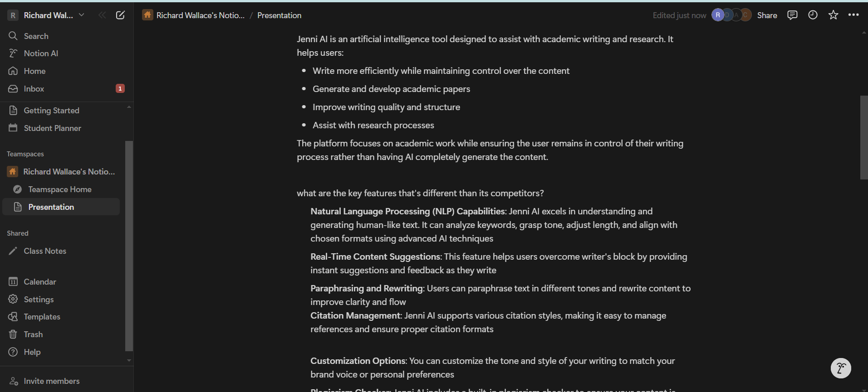Image resolution: width=868 pixels, height=392 pixels.
Task: Launch Notion AI floating assistant button
Action: [841, 368]
